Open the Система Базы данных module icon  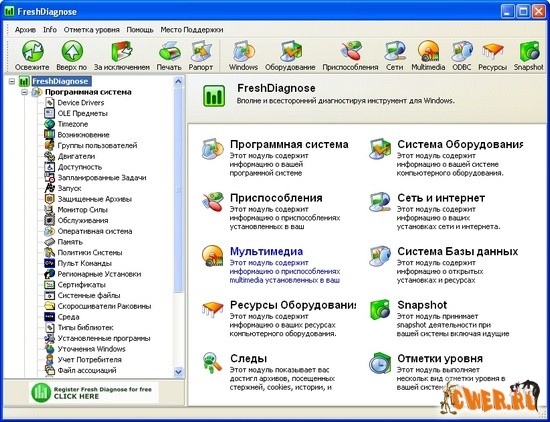click(380, 256)
